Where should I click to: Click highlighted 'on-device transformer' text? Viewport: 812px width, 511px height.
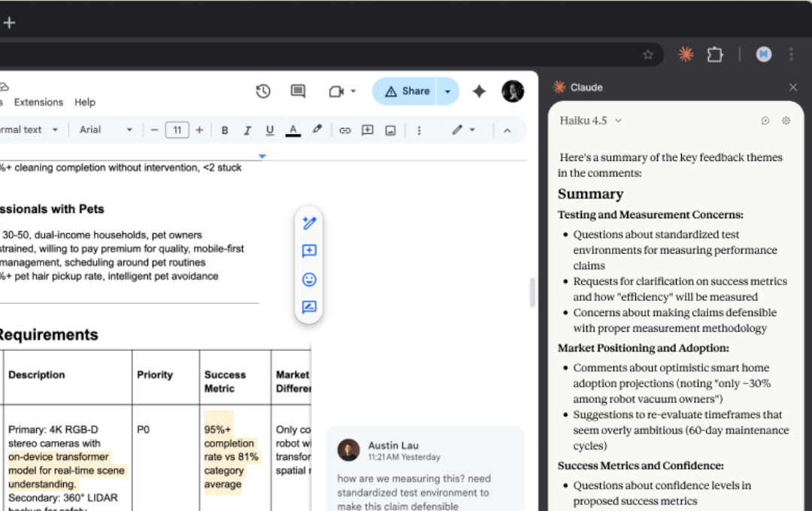(x=59, y=457)
